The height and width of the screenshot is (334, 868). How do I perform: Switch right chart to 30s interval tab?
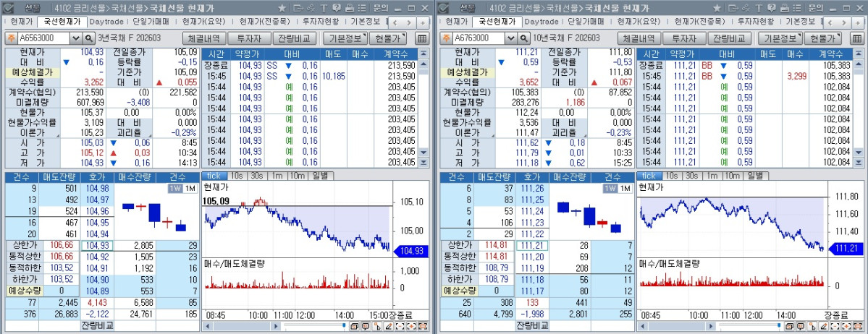click(692, 176)
